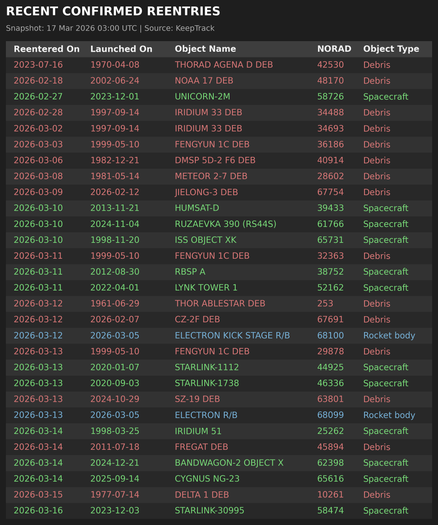The width and height of the screenshot is (438, 525).
Task: Select the RBSP A object name
Action: (x=190, y=272)
